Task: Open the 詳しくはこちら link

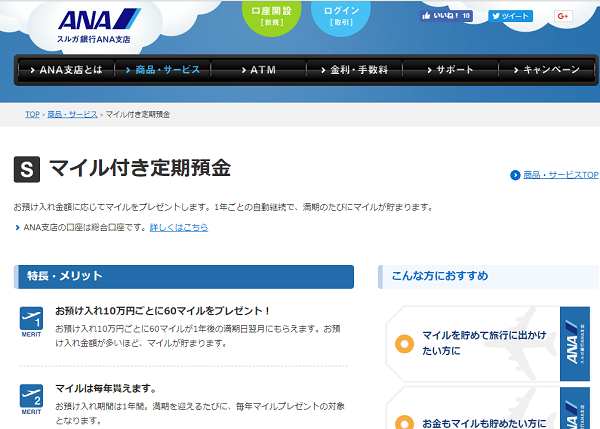Action: tap(179, 228)
